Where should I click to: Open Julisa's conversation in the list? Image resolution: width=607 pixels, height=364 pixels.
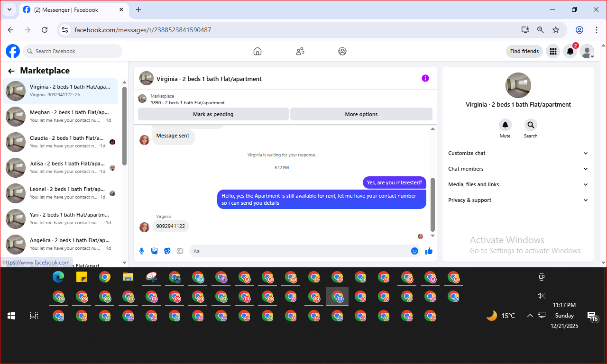pos(61,167)
